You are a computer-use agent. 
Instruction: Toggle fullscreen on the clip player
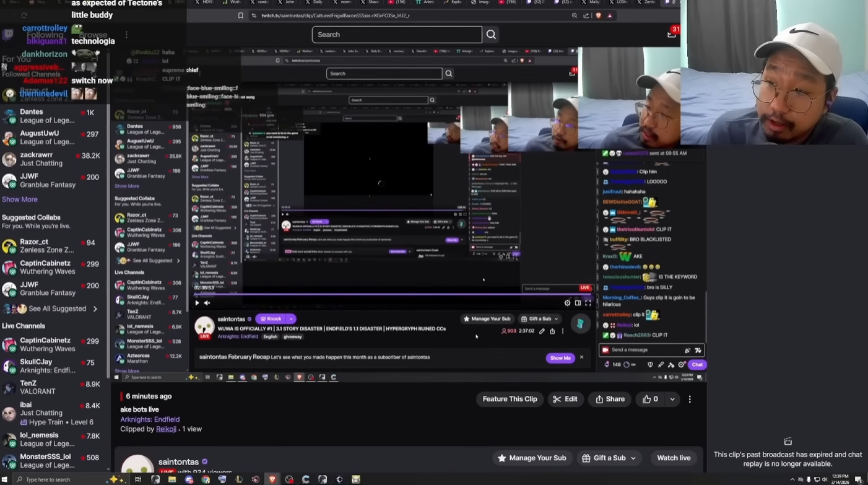click(x=588, y=303)
